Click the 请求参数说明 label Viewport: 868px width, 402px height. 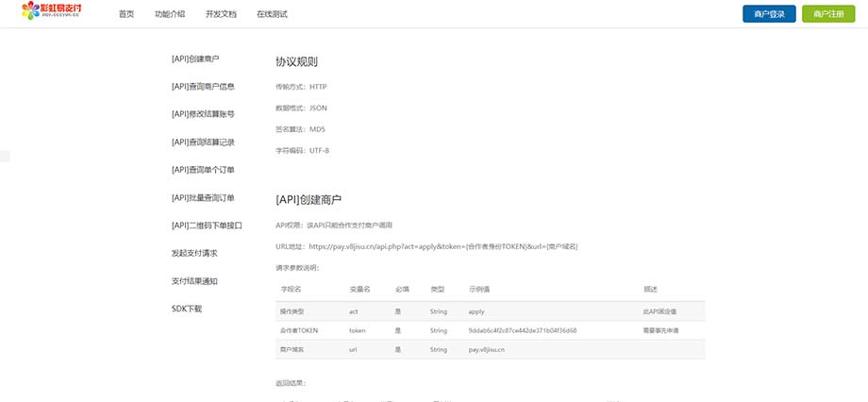click(297, 268)
